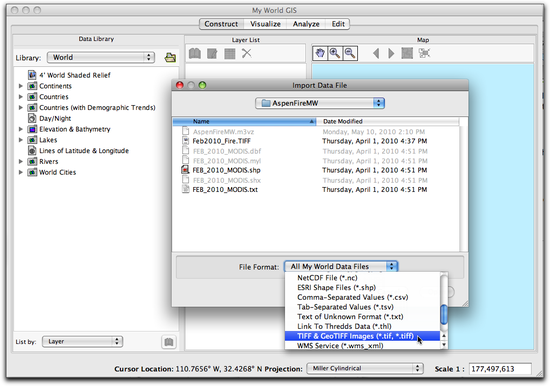Open the Library World dropdown

pos(101,57)
